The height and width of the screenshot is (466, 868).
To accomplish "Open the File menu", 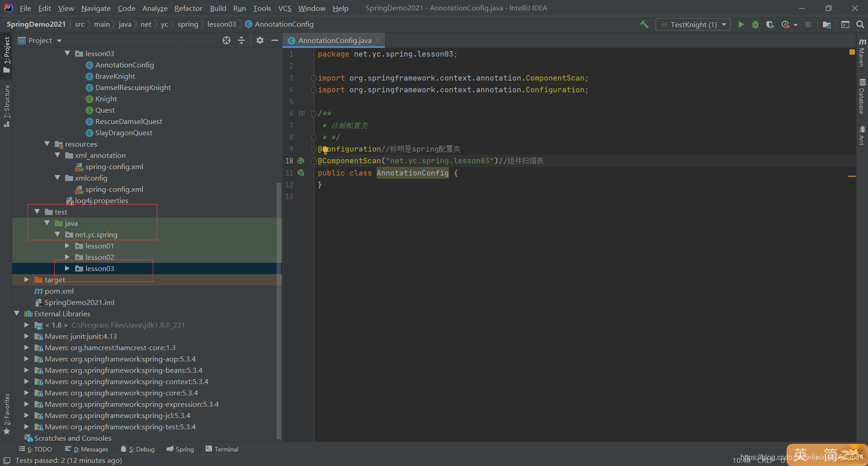I will (x=25, y=8).
